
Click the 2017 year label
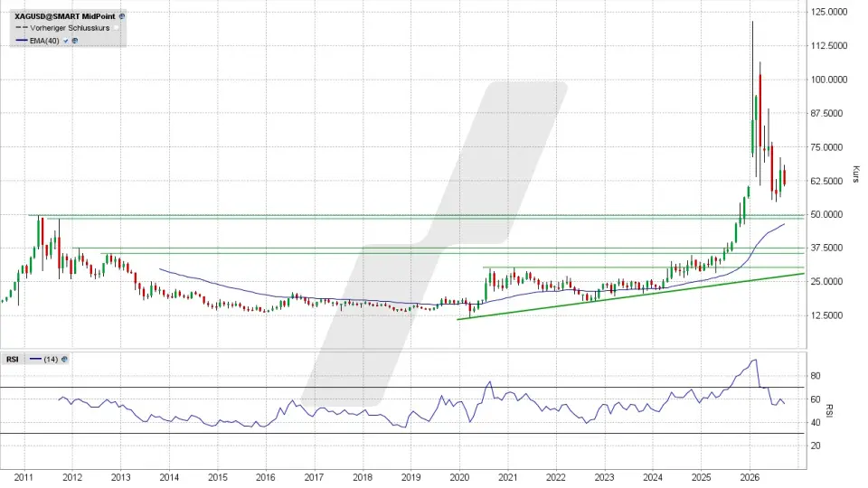click(x=314, y=477)
